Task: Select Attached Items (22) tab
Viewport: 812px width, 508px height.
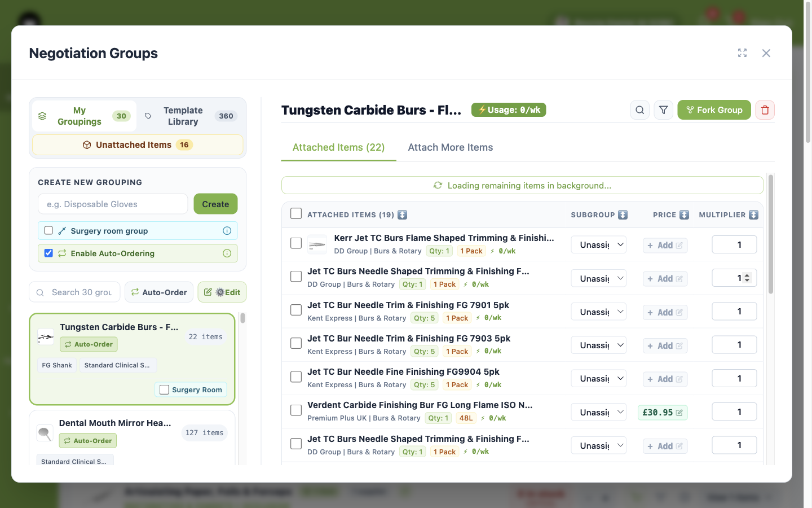Action: [338, 147]
